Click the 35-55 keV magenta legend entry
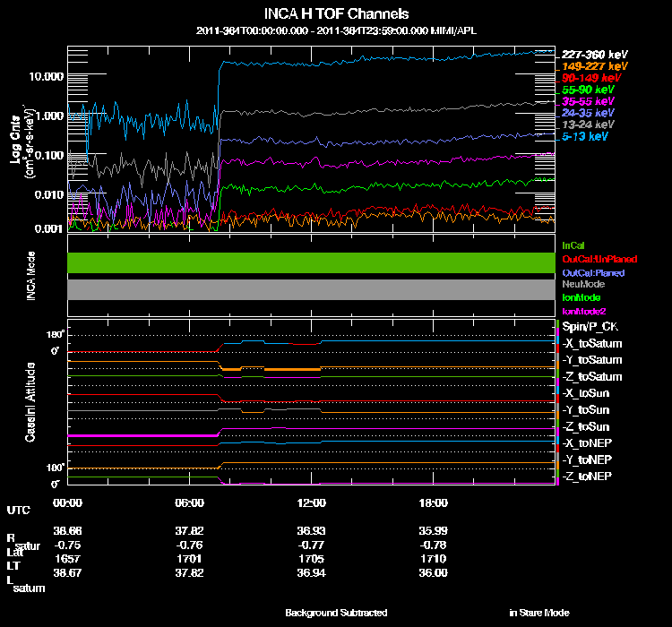The width and height of the screenshot is (672, 627). point(587,101)
